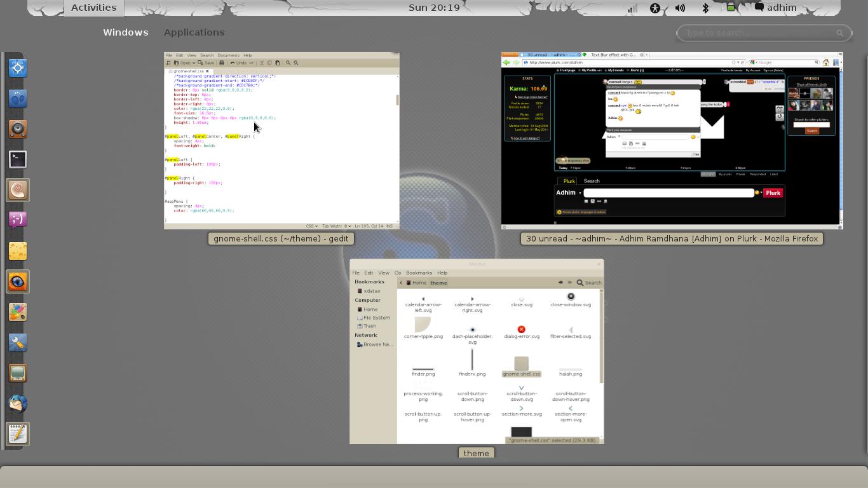868x488 pixels.
Task: Launch the monitor screen icon in dash
Action: (x=18, y=373)
